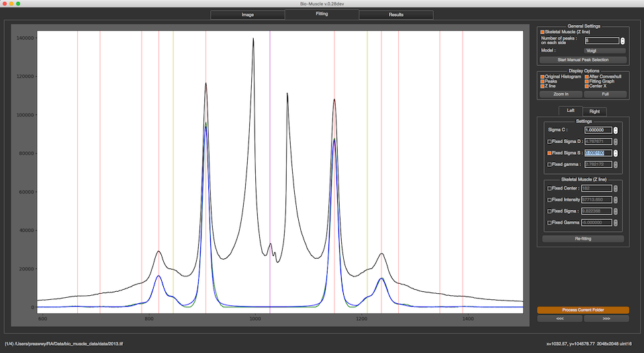The height and width of the screenshot is (353, 644).
Task: Uncheck After Convexhull display option
Action: click(586, 77)
